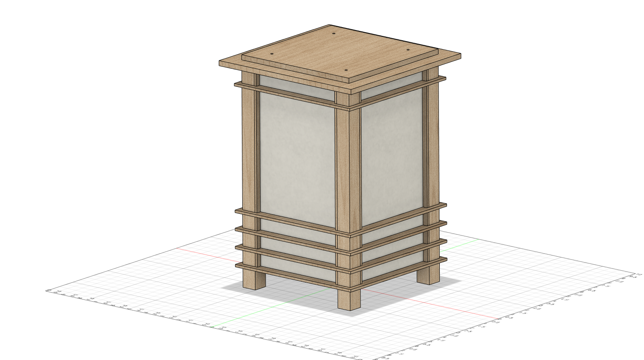Select the far-right corner post
This screenshot has width=644, height=360.
click(433, 144)
